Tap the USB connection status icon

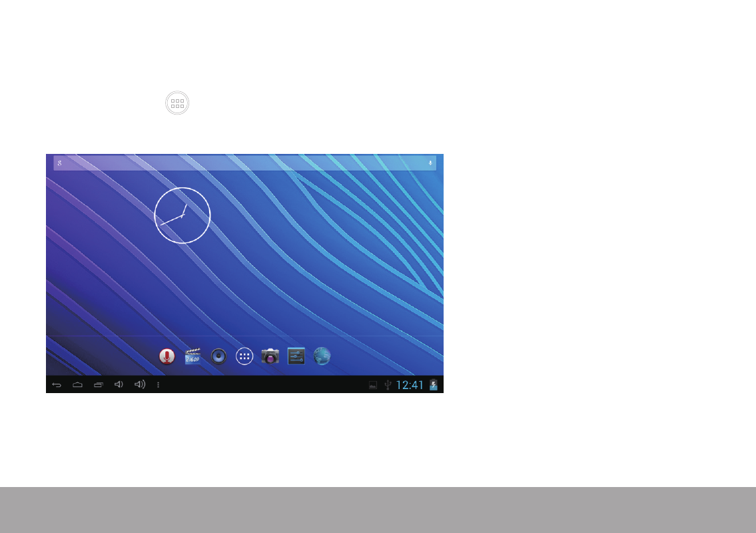(388, 385)
